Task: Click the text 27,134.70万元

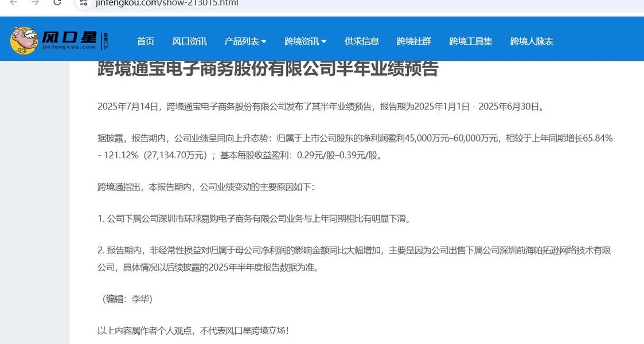Action: (x=176, y=155)
